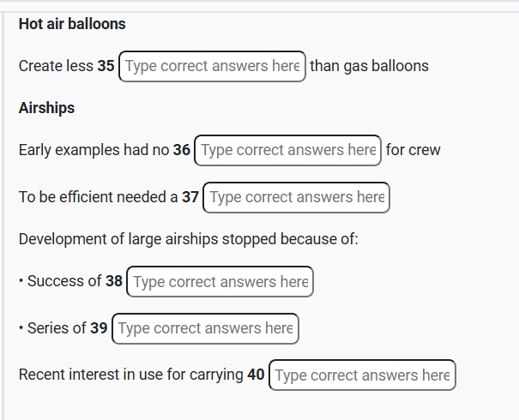This screenshot has width=519, height=420.
Task: Click the "than gas balloons" text
Action: pyautogui.click(x=369, y=66)
